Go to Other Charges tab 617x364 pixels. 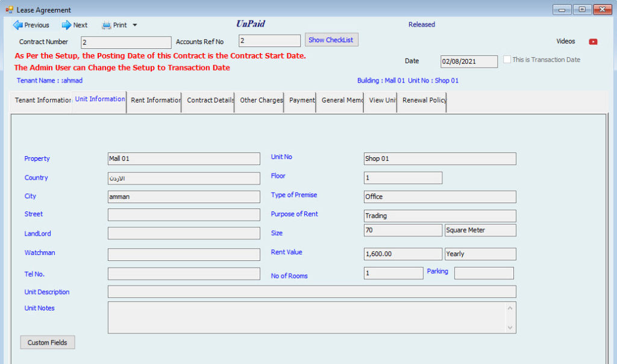click(260, 101)
